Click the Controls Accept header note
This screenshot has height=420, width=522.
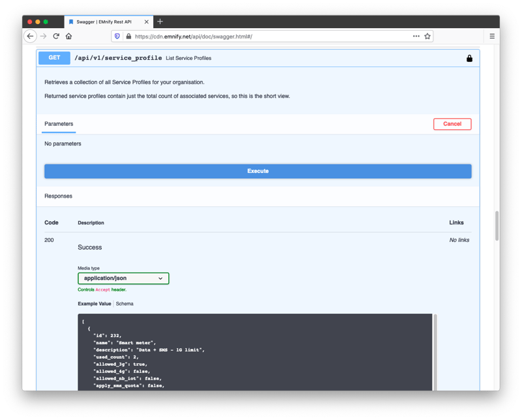pyautogui.click(x=102, y=290)
